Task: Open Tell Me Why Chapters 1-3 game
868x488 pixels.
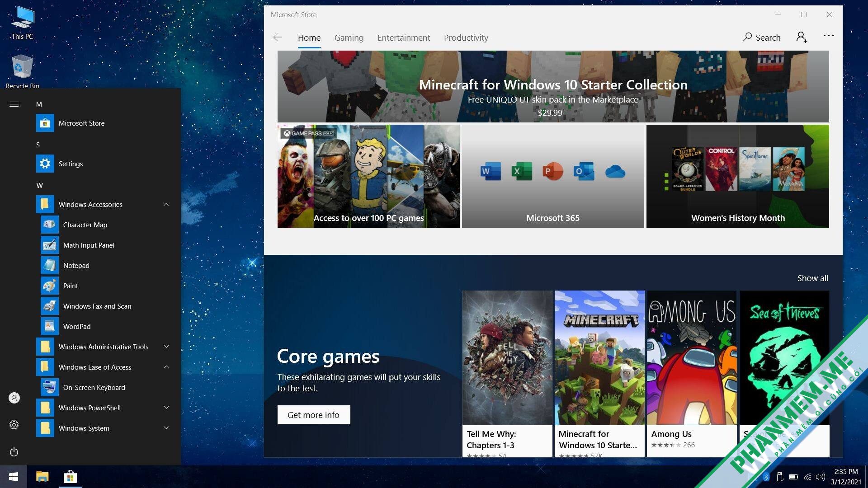Action: pos(507,374)
